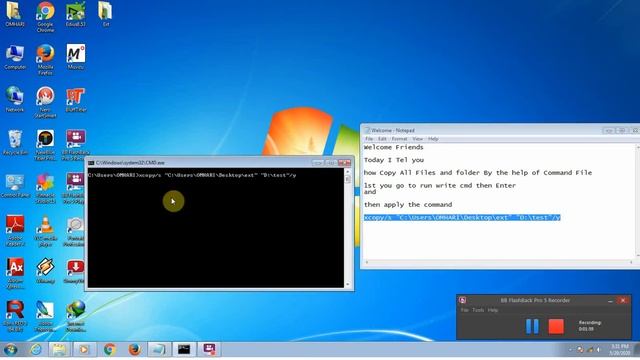Open Notepad Edit menu

click(x=382, y=139)
